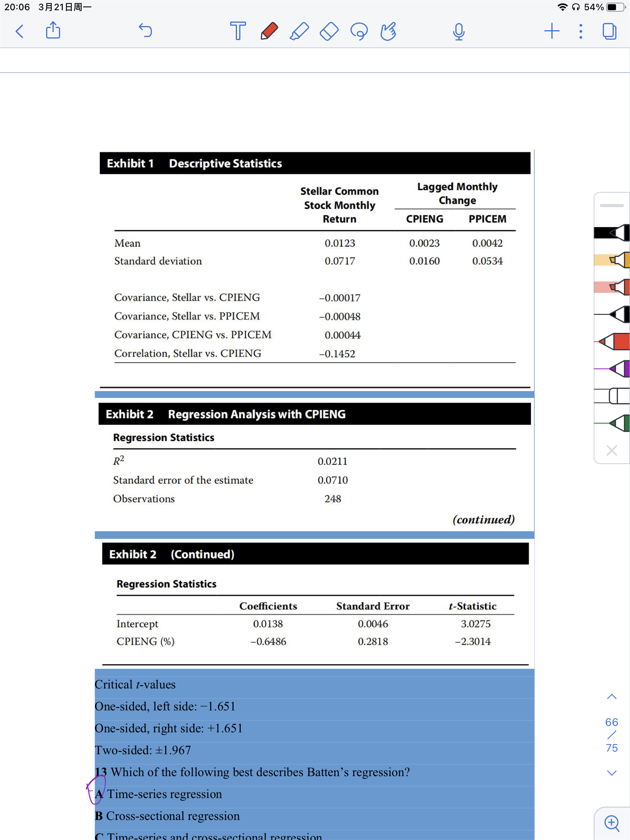Tap the back arrow to exit document
Screen dimensions: 630x840
click(19, 31)
